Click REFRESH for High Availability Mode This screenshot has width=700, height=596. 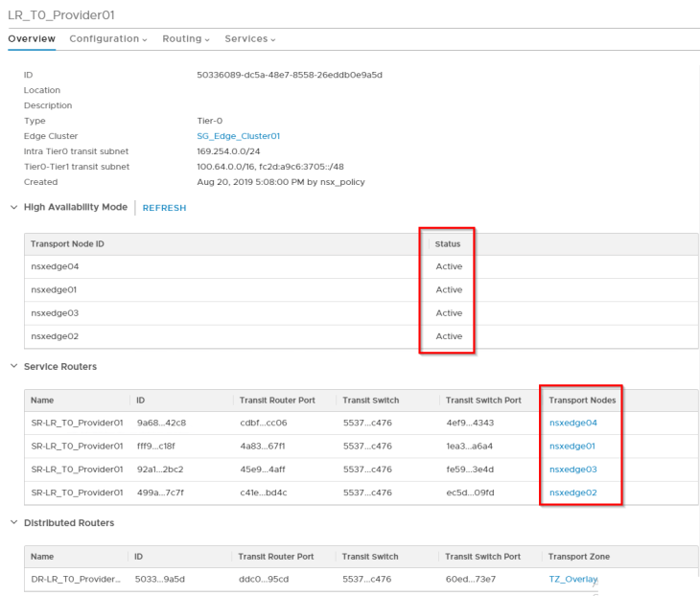pos(164,208)
